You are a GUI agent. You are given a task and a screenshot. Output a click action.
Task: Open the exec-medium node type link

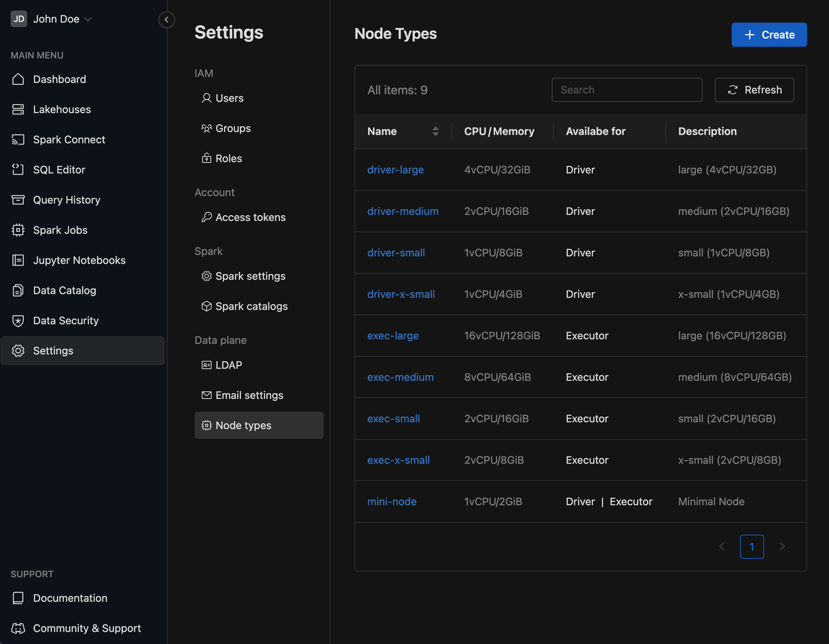click(400, 377)
